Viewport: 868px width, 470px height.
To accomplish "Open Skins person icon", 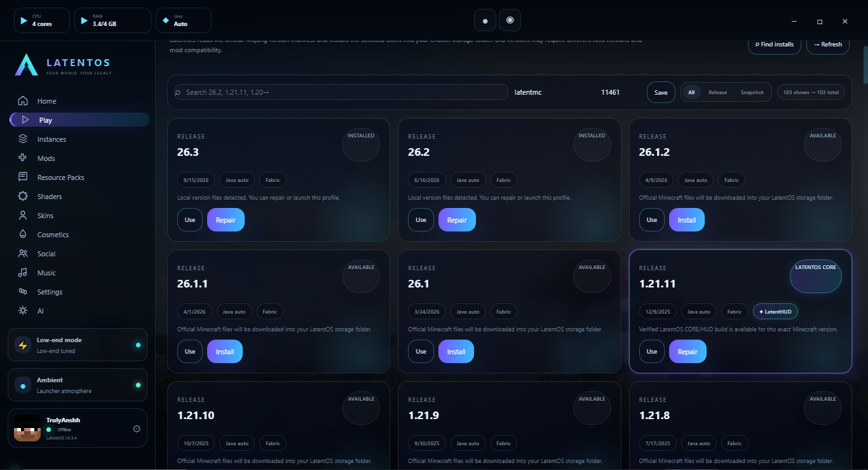I will pos(23,215).
